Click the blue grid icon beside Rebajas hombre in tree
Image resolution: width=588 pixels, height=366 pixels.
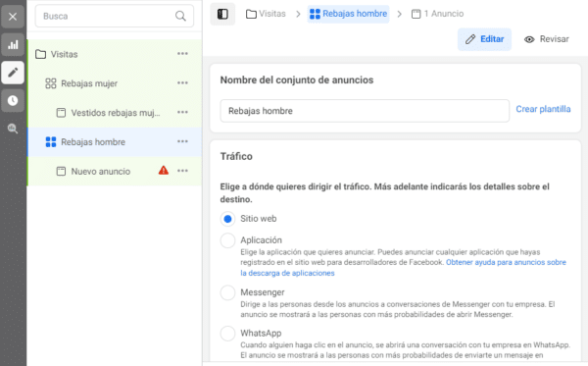click(51, 142)
